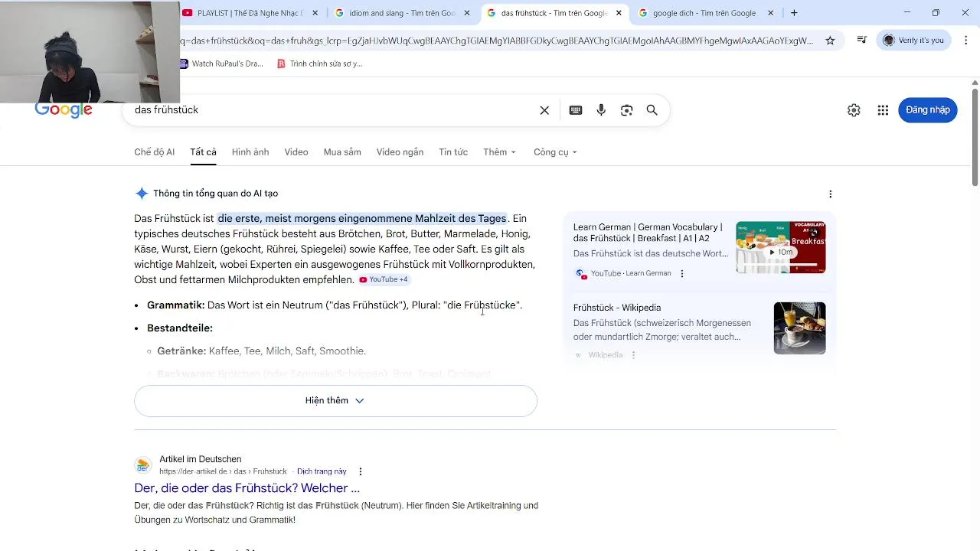Click the Grammatik: bullet heading
The width and height of the screenshot is (980, 551).
[x=176, y=305]
